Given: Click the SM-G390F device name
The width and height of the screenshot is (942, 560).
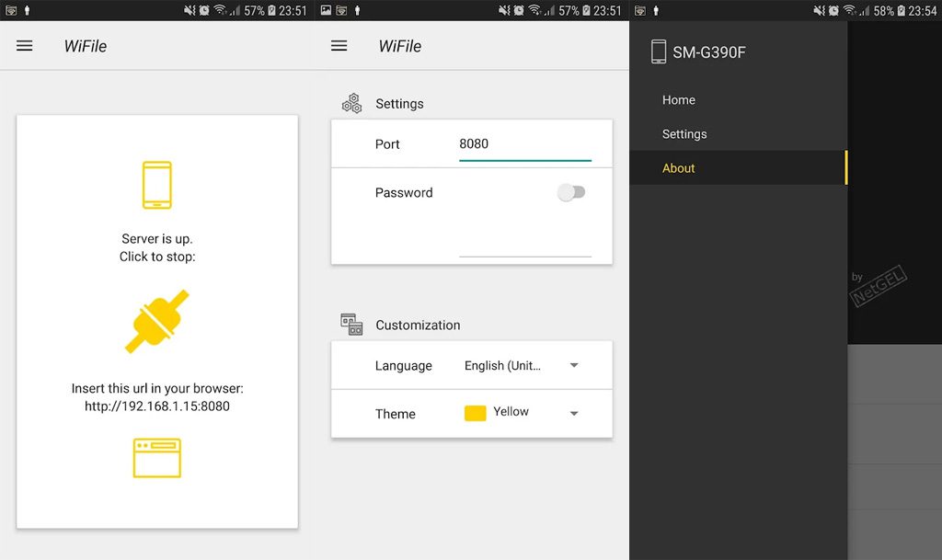Looking at the screenshot, I should coord(709,52).
